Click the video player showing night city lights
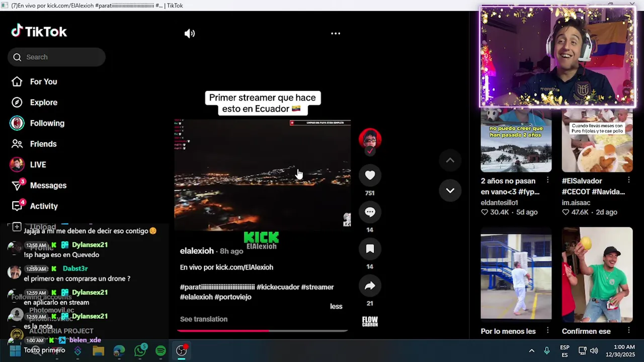 click(262, 174)
